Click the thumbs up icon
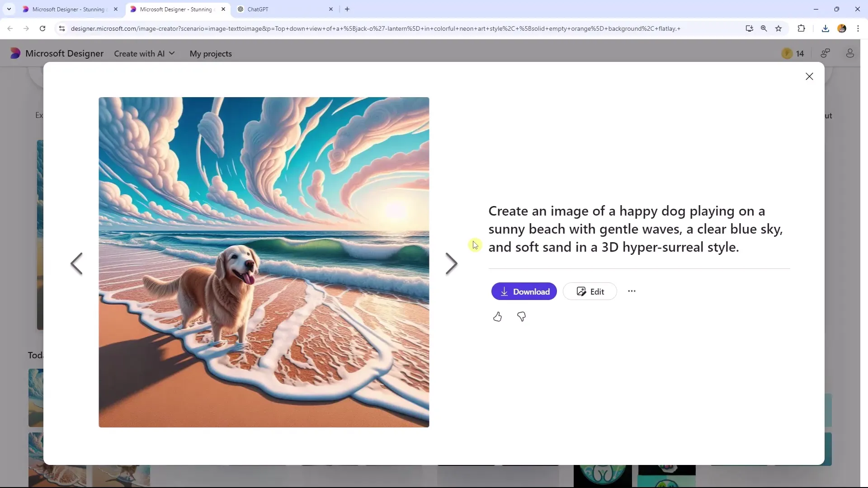 point(497,316)
